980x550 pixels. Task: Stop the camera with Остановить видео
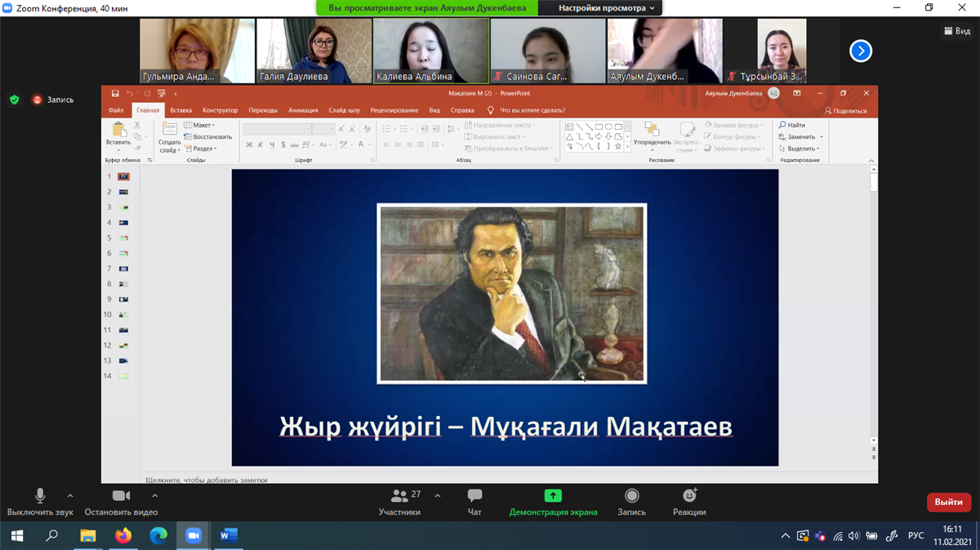coord(121,496)
